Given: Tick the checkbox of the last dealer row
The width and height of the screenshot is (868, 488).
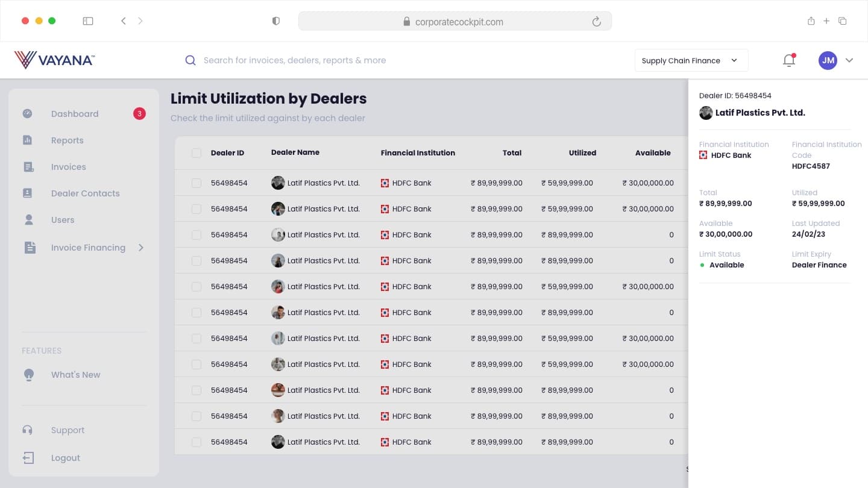Looking at the screenshot, I should (197, 442).
